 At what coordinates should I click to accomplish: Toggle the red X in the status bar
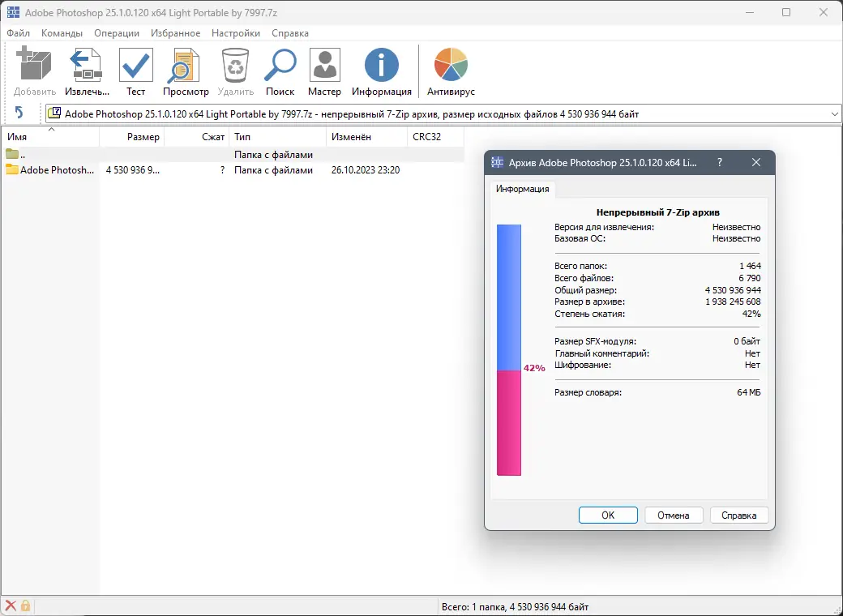pyautogui.click(x=10, y=605)
